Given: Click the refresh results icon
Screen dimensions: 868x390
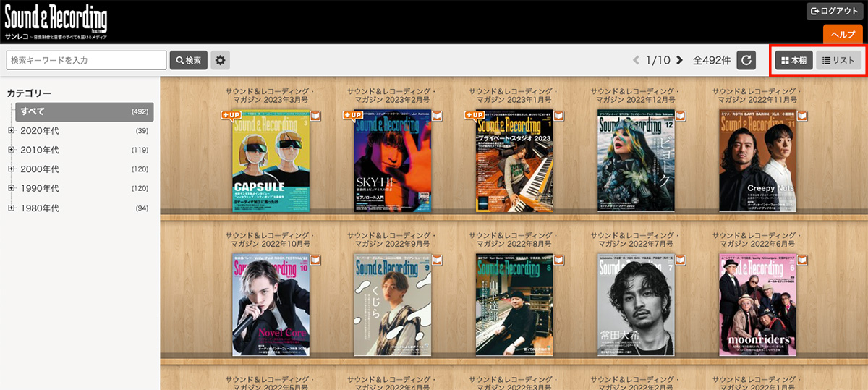Looking at the screenshot, I should coord(746,60).
